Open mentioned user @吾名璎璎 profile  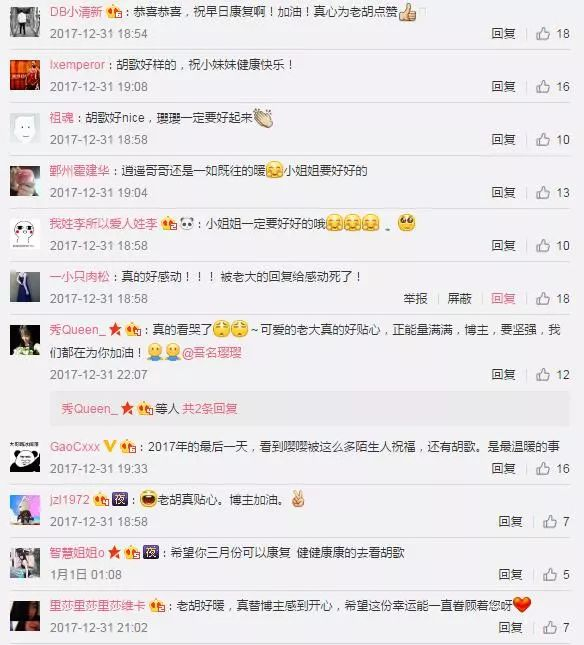coord(212,353)
